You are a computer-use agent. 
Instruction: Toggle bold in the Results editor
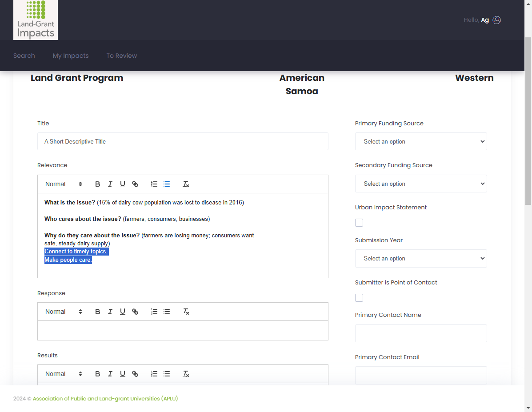(x=97, y=374)
